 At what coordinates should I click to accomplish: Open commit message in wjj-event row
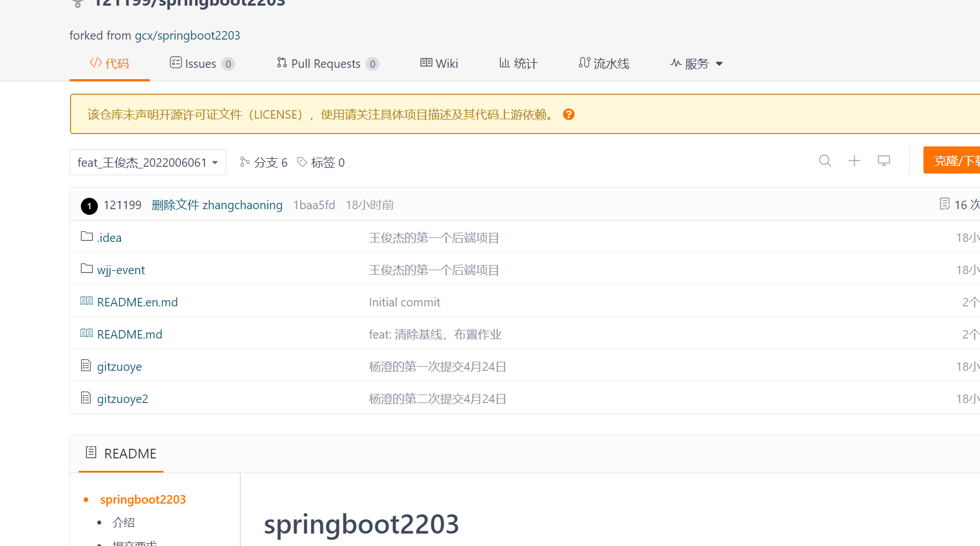434,270
